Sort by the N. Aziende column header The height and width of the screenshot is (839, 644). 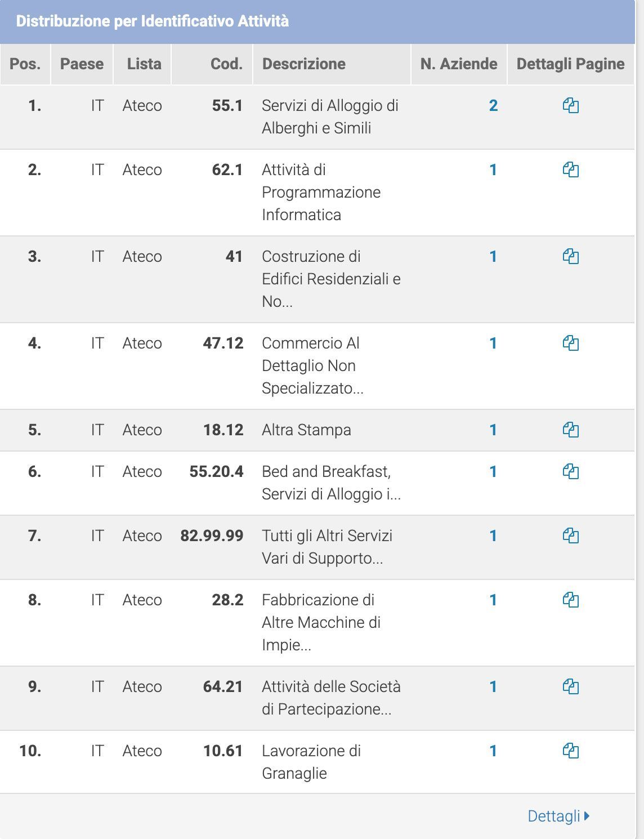458,64
